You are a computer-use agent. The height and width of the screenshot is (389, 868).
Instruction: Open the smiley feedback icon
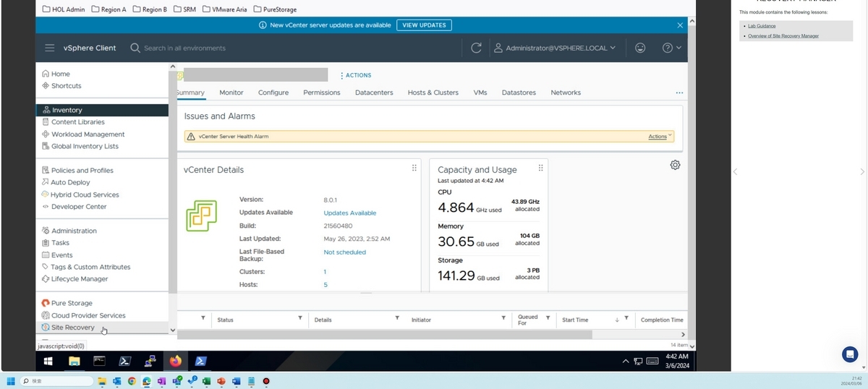[640, 48]
